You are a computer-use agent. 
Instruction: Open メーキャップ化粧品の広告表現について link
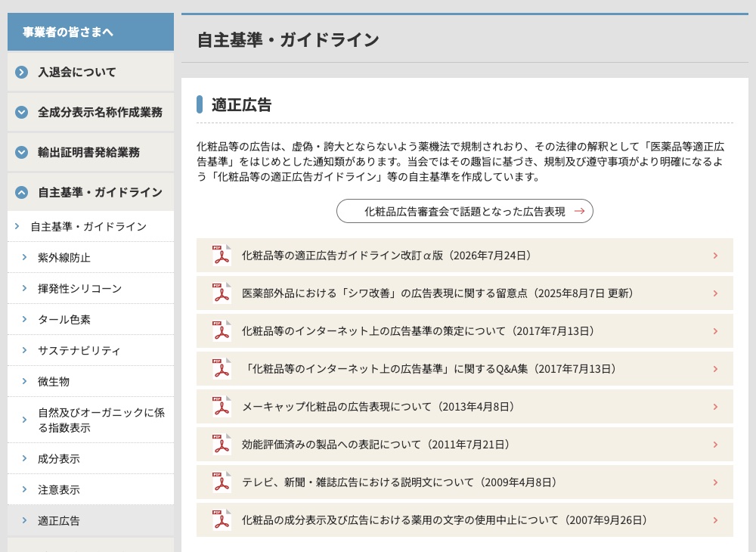pos(465,406)
